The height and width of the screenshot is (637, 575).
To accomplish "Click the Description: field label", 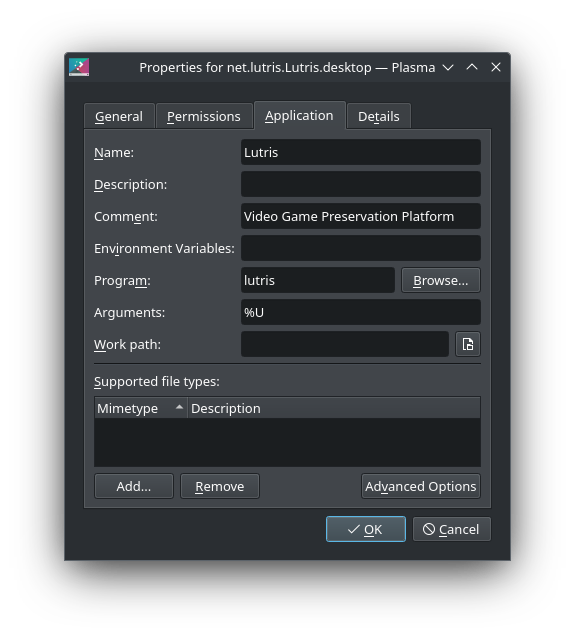I will click(130, 185).
